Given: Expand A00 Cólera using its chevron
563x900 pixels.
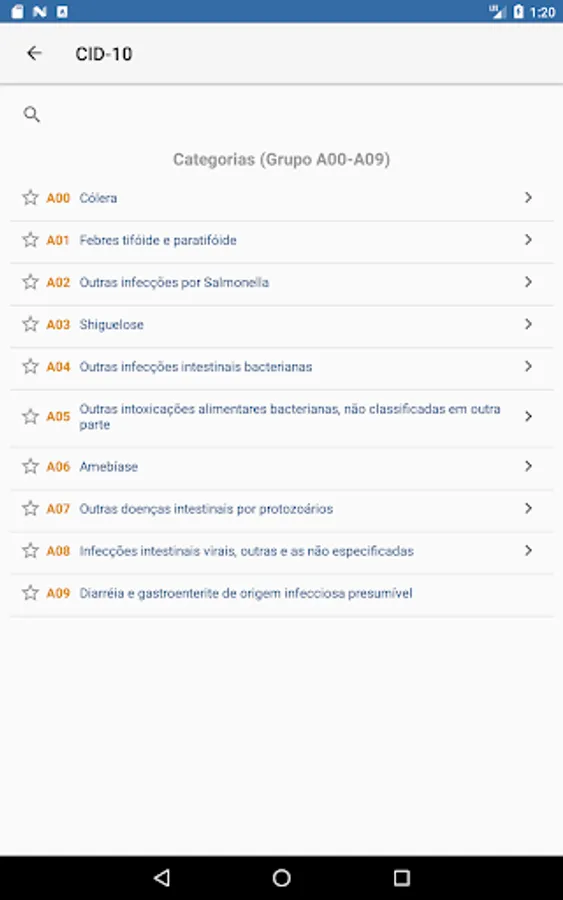Looking at the screenshot, I should tap(528, 197).
